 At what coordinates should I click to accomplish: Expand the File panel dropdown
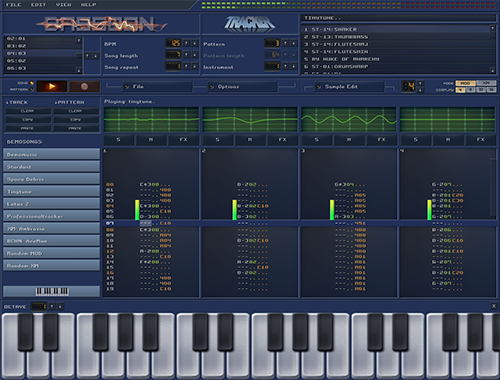tap(158, 87)
